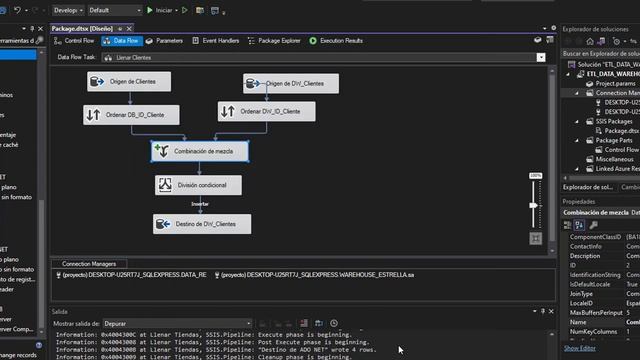
Task: Switch to the Control Flow tab
Action: coord(74,41)
